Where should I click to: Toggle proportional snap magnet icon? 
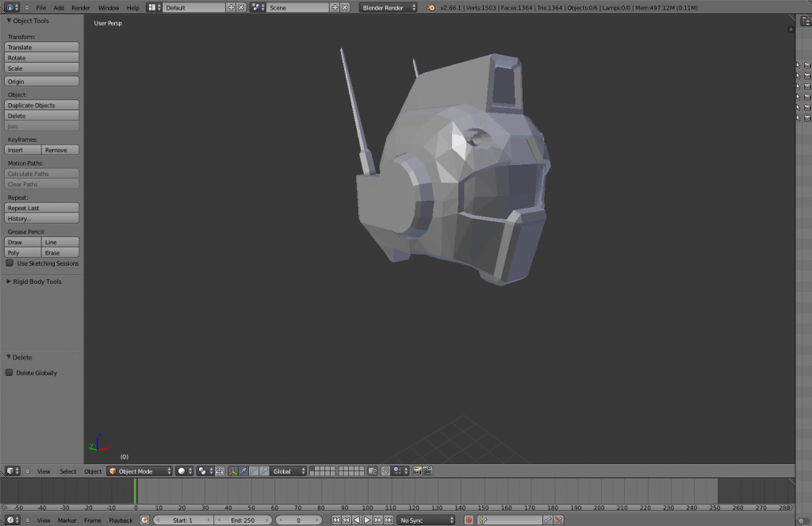click(x=385, y=471)
